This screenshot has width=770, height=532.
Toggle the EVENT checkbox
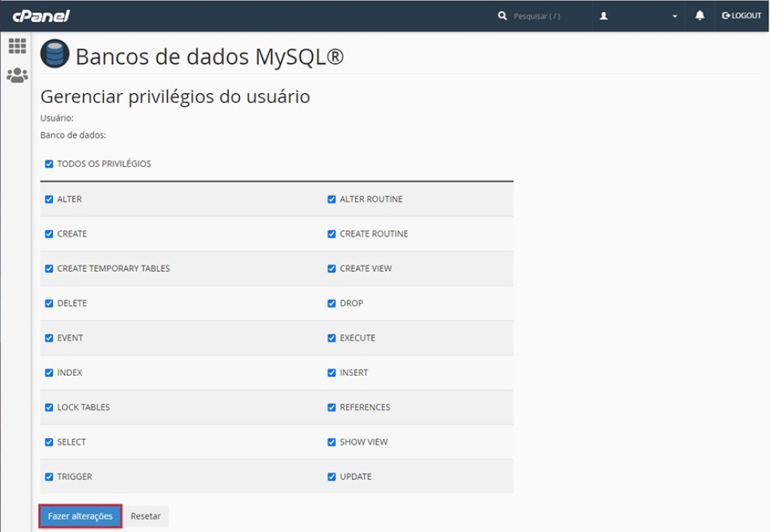point(49,338)
